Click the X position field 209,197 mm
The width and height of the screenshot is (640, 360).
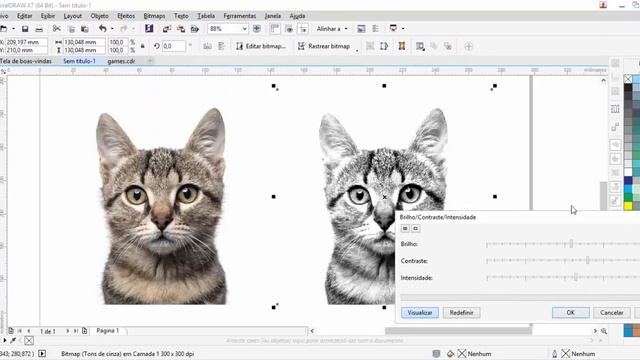(26, 42)
